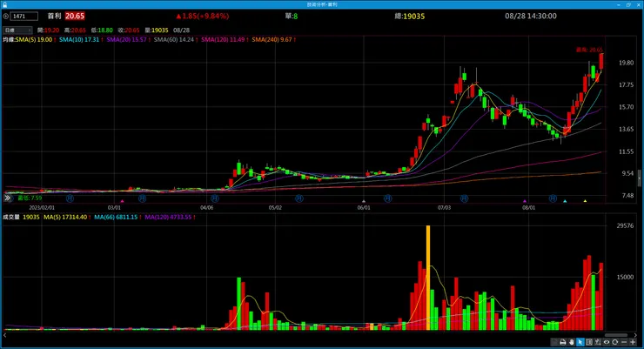
Task: Click the MA(66) 6811.15 volume label
Action: (x=117, y=217)
